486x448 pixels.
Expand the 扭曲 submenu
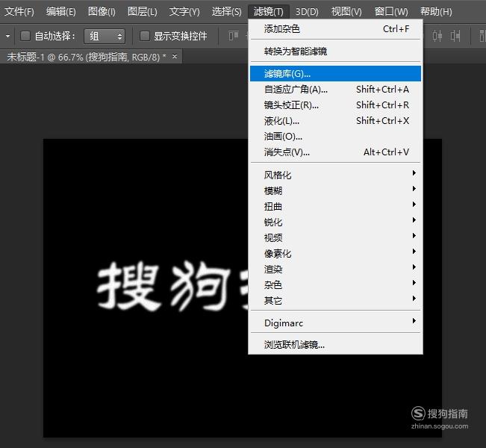336,206
